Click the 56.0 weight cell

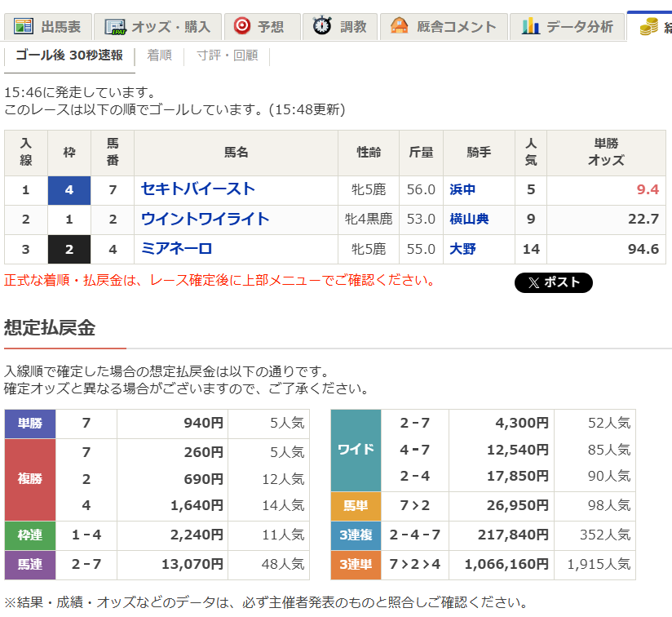pyautogui.click(x=421, y=189)
